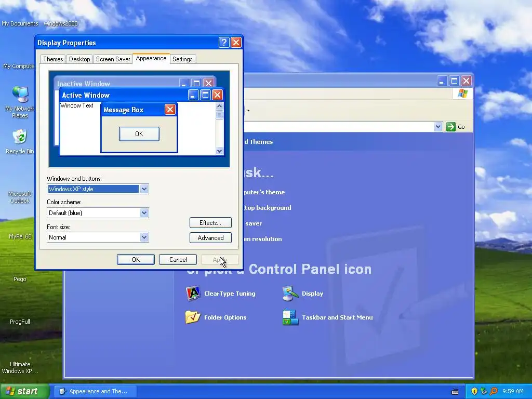Click the MyPal 68 desktop shortcut label
The image size is (532, 399).
pyautogui.click(x=20, y=236)
